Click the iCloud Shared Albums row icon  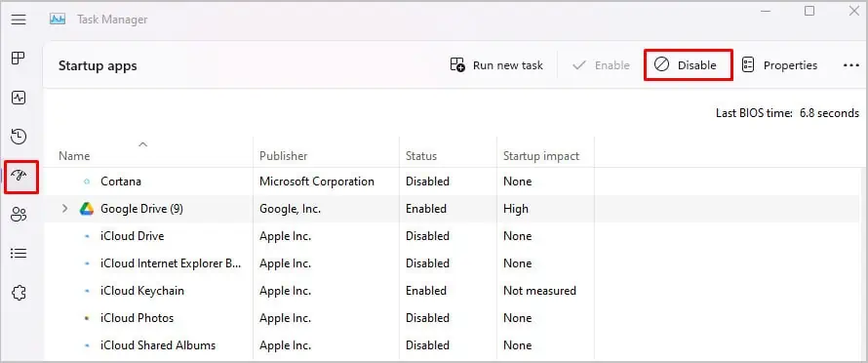click(x=87, y=345)
